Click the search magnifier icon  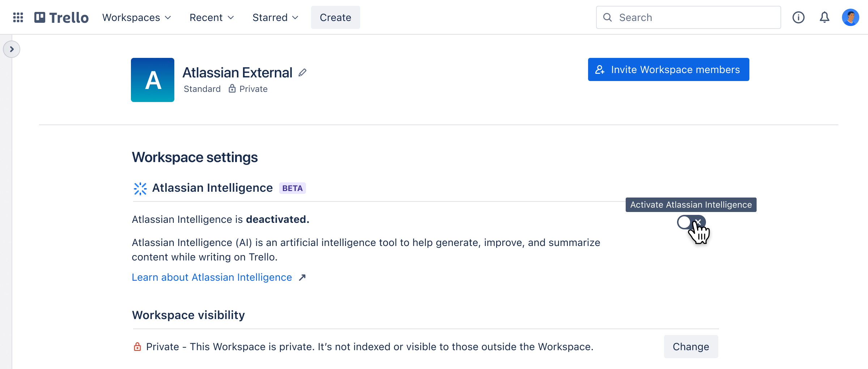(x=608, y=17)
